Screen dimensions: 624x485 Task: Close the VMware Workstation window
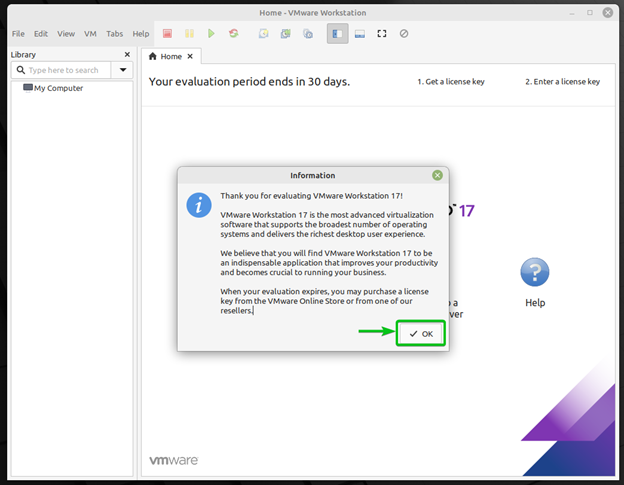pos(608,13)
